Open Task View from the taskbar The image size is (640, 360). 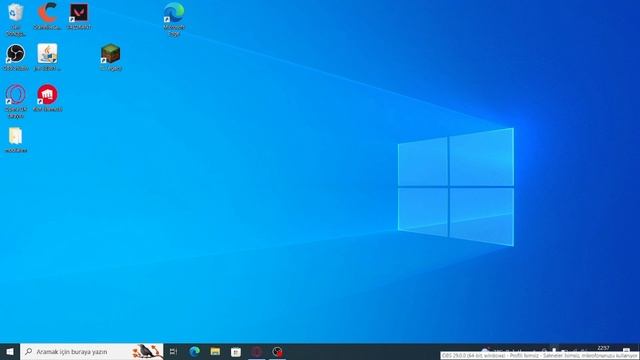pos(173,352)
